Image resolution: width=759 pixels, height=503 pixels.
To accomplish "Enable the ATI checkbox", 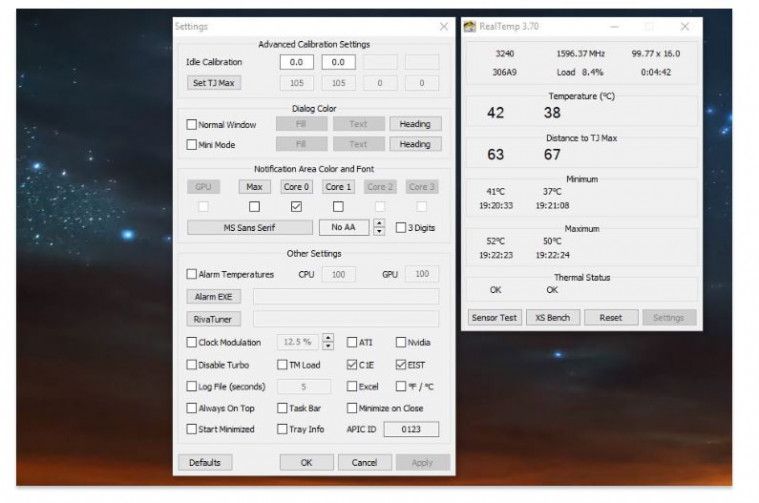I will coord(352,342).
